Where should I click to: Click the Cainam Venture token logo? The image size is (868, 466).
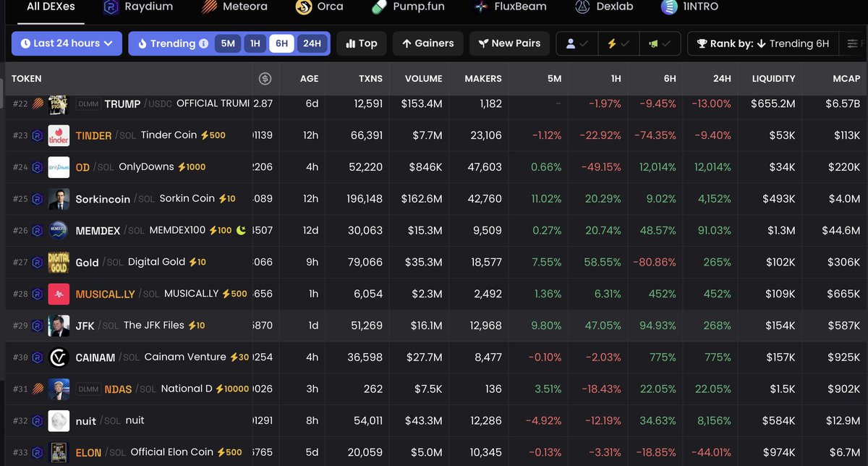[x=59, y=357]
